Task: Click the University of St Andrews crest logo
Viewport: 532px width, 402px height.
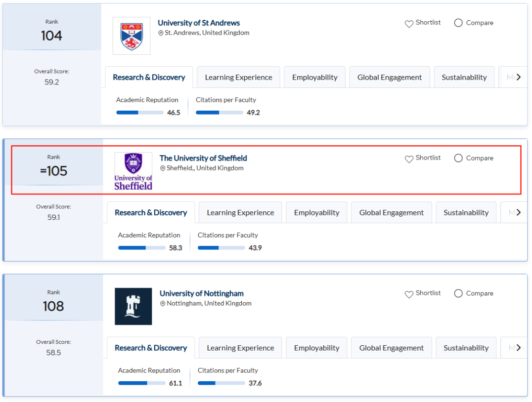Action: click(132, 36)
